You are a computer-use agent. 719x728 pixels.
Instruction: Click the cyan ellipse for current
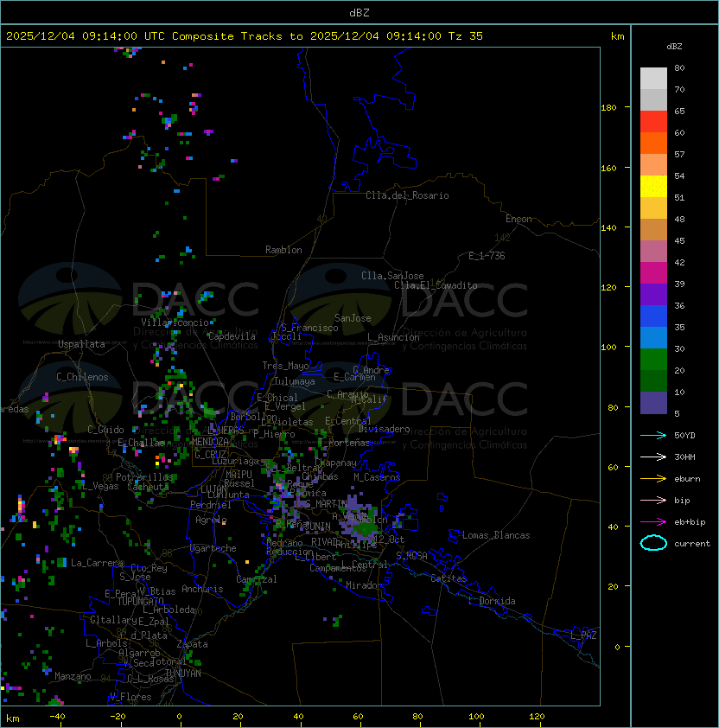coord(653,543)
